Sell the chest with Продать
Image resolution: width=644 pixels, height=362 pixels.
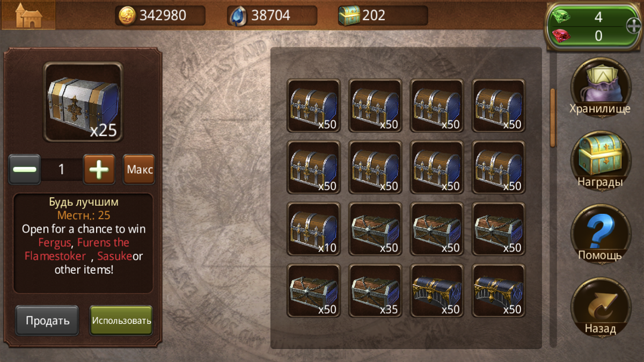pos(47,321)
